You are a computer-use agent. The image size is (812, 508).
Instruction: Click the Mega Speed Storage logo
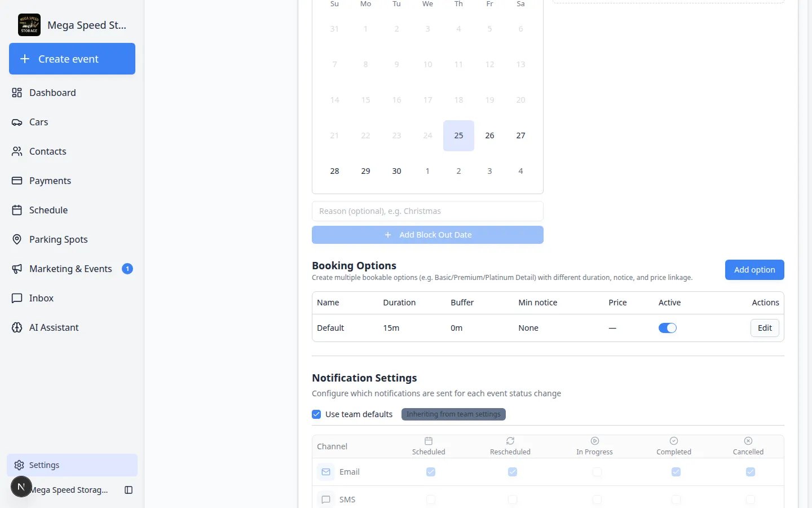point(29,25)
